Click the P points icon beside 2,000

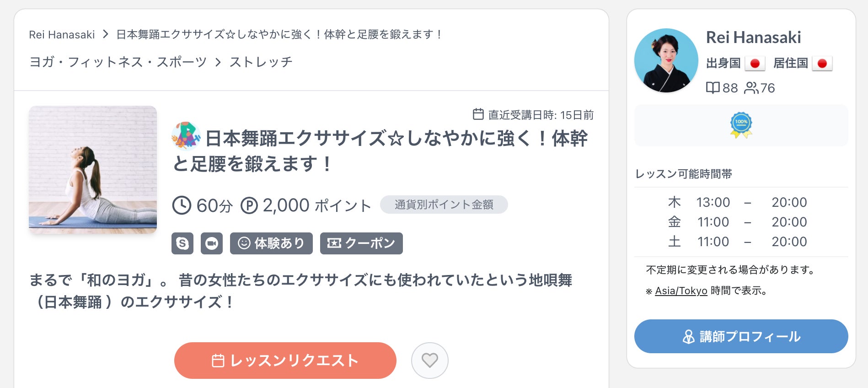tap(249, 205)
